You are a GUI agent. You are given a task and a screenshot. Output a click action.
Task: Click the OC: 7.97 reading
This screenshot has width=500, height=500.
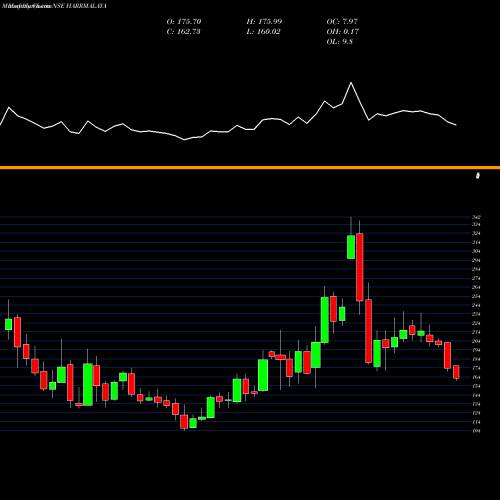(x=342, y=21)
